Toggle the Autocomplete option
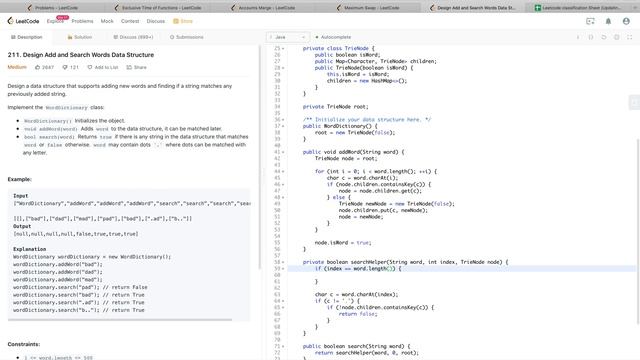Image resolution: width=640 pixels, height=360 pixels. (x=333, y=37)
